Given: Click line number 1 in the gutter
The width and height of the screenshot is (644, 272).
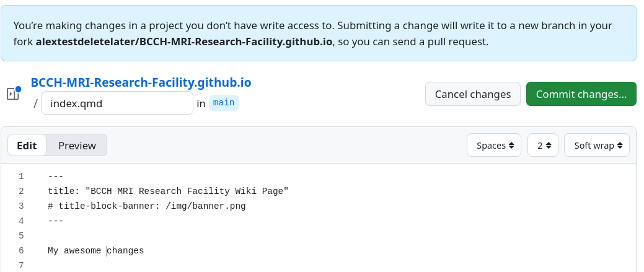Looking at the screenshot, I should [x=21, y=176].
